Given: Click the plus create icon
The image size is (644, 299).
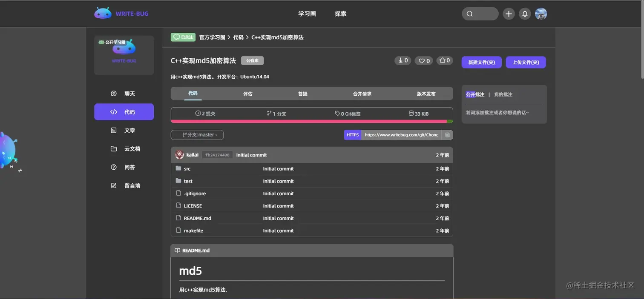Looking at the screenshot, I should (509, 14).
